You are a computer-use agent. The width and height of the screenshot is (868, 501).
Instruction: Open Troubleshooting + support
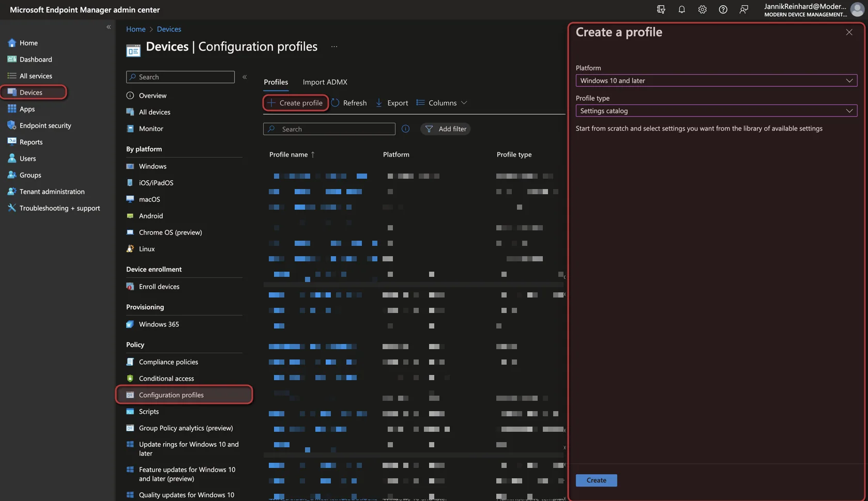click(59, 208)
